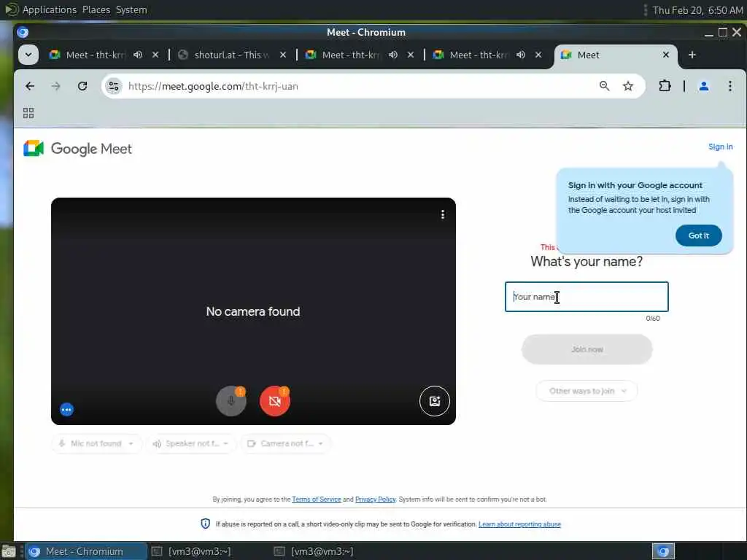Open the System menu

(131, 9)
